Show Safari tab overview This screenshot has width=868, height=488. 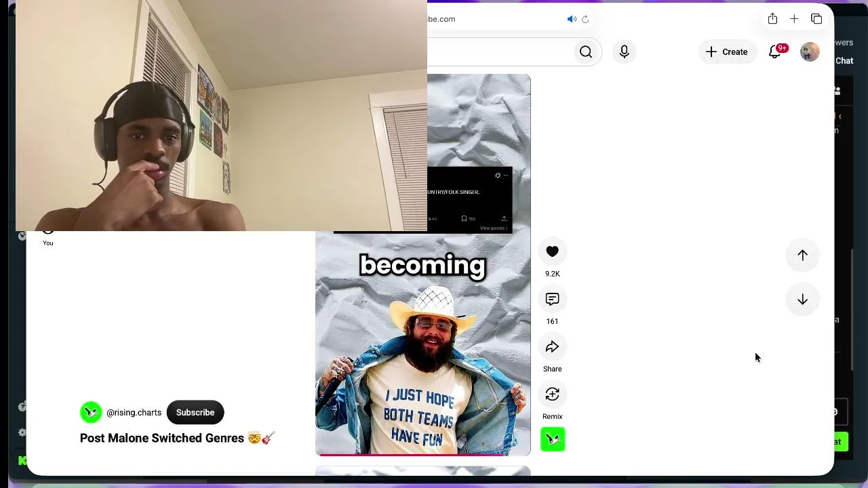point(816,19)
